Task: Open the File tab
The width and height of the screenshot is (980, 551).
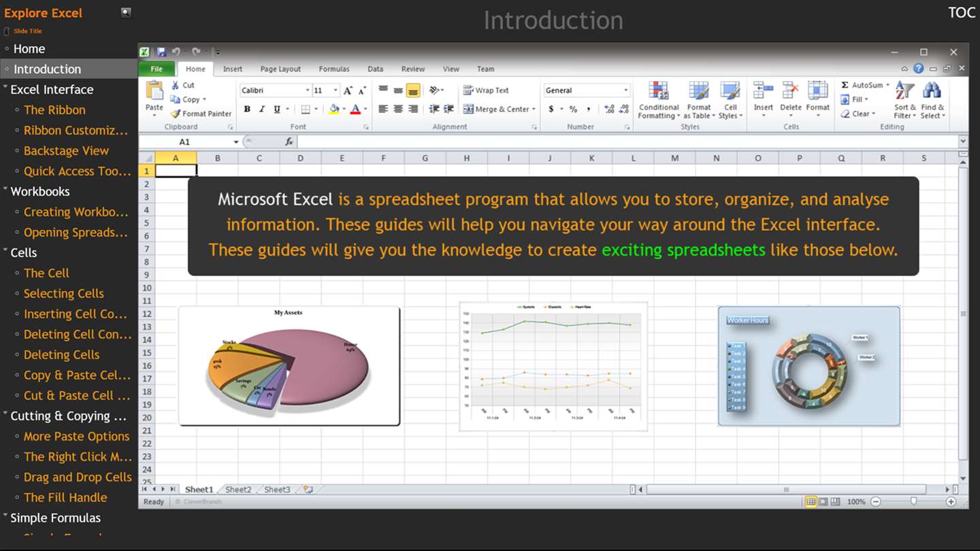Action: point(157,69)
